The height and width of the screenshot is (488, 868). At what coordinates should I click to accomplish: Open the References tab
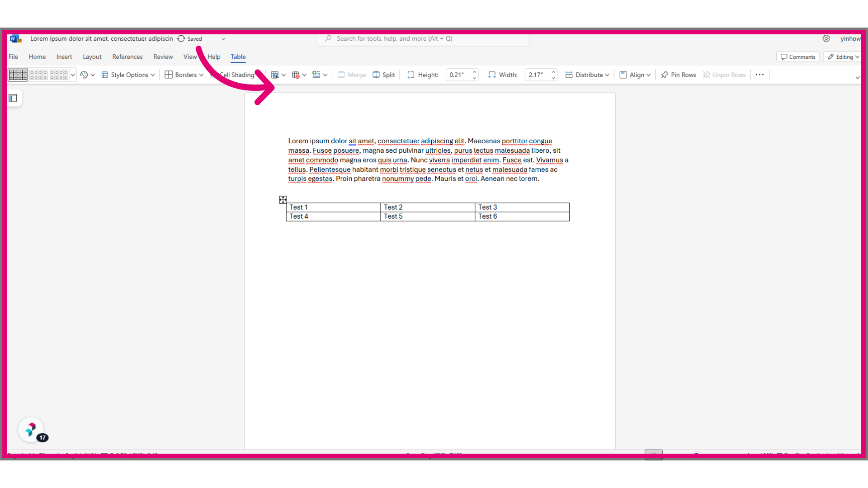127,57
